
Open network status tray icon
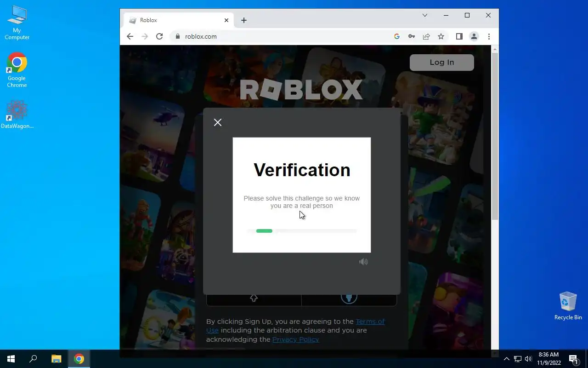click(x=518, y=359)
